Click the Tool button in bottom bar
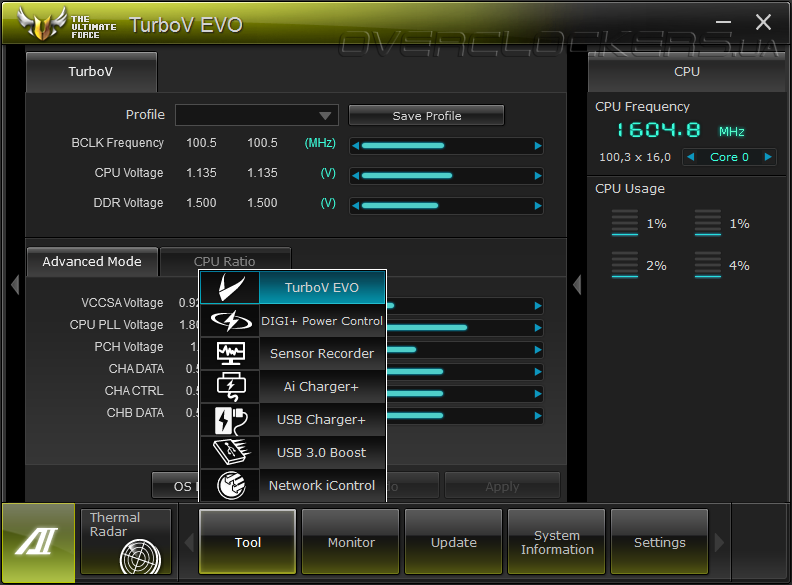Screen dimensions: 792x585 point(248,542)
